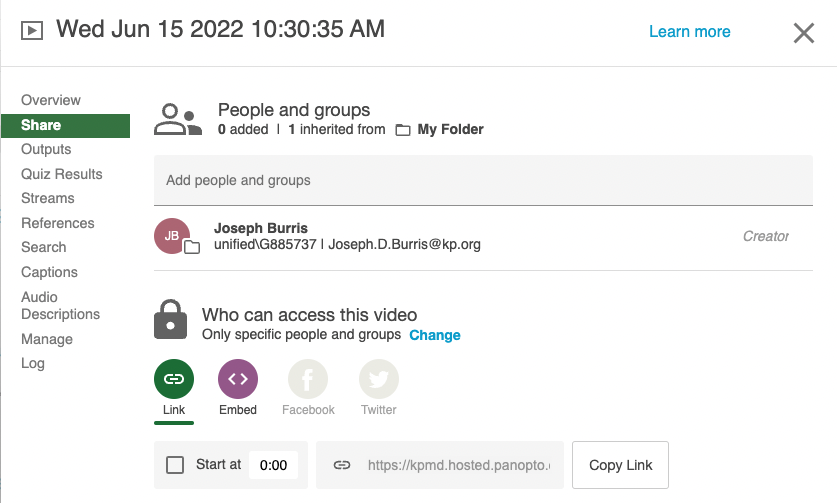
Task: Click the 0 added text
Action: pos(243,130)
